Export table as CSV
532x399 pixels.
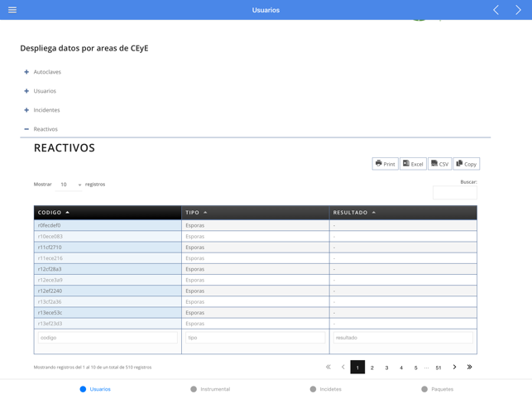pos(439,164)
